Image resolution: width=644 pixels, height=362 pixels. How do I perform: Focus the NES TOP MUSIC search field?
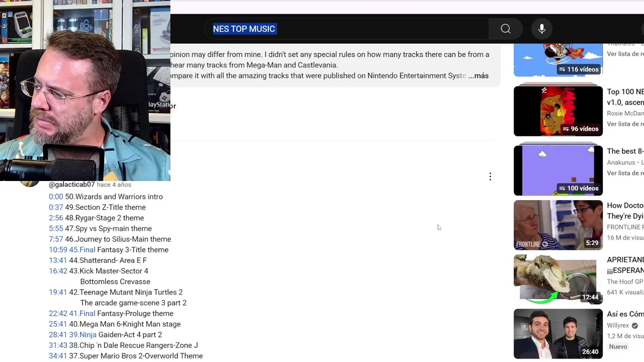[347, 29]
